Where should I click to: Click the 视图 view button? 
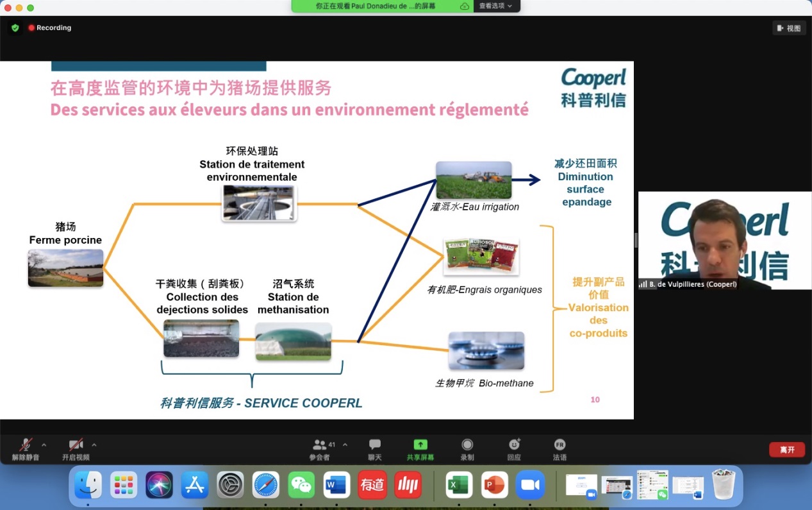tap(789, 28)
